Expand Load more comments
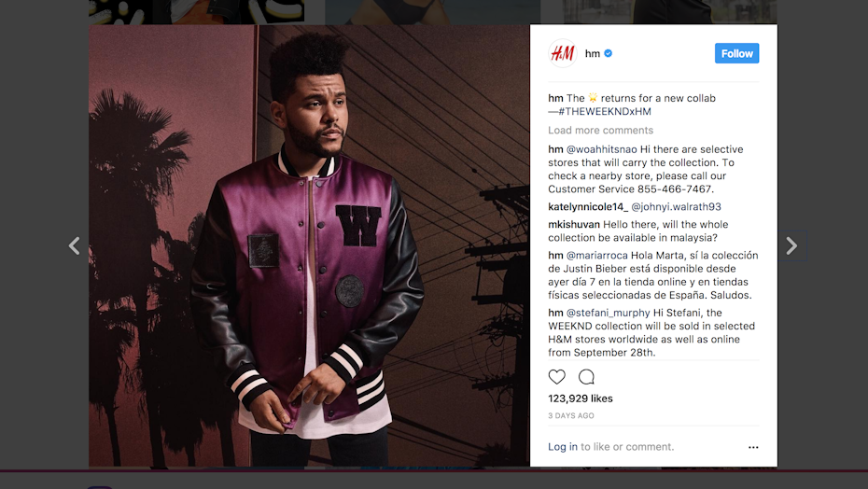The height and width of the screenshot is (489, 868). (601, 130)
